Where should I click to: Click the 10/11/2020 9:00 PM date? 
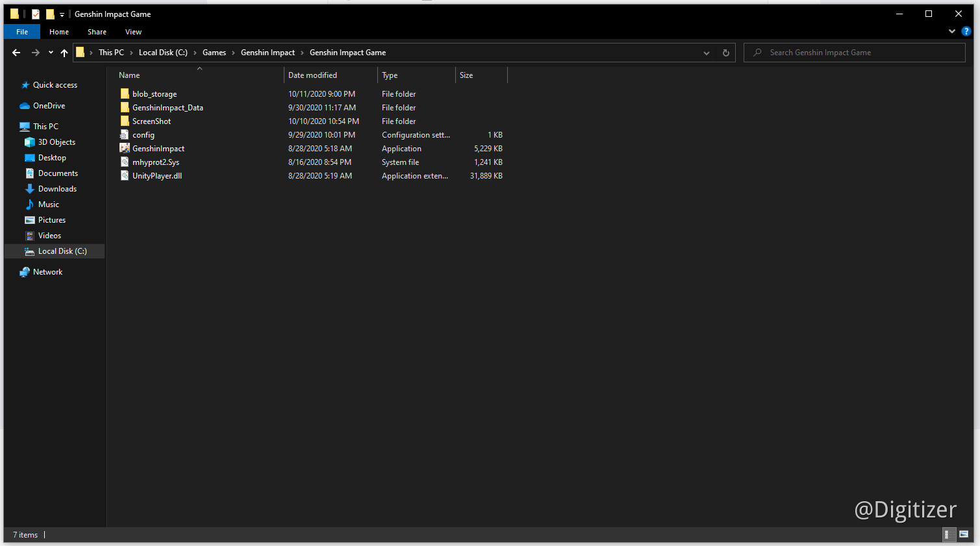(x=321, y=94)
